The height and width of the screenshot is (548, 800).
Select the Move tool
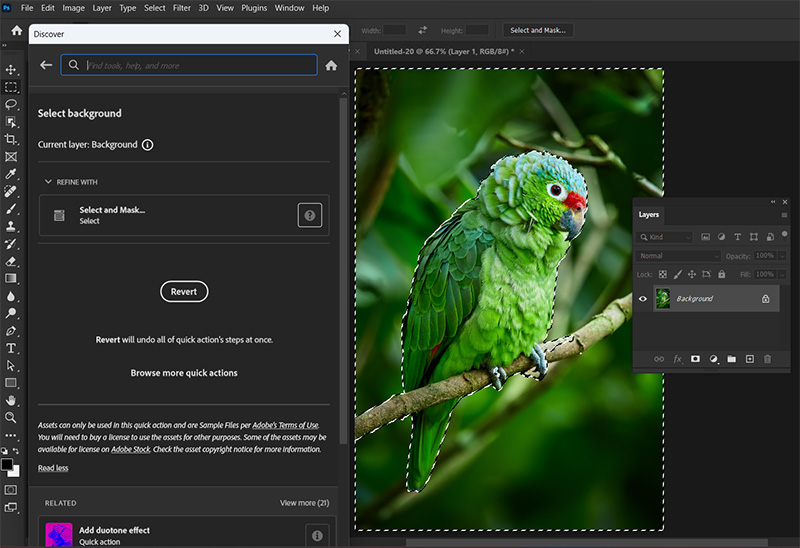point(12,70)
